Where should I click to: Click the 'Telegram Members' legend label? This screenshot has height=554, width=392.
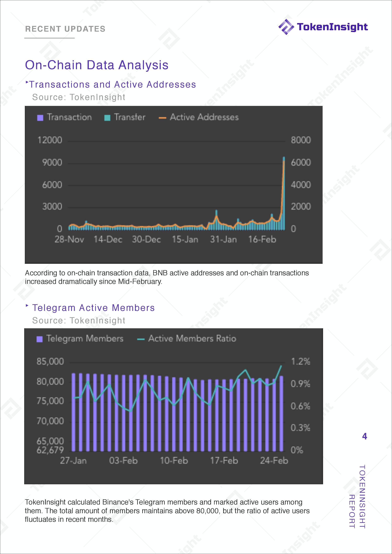[85, 338]
